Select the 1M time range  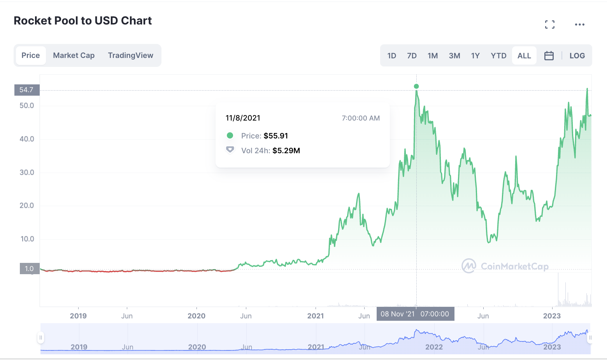(x=433, y=56)
